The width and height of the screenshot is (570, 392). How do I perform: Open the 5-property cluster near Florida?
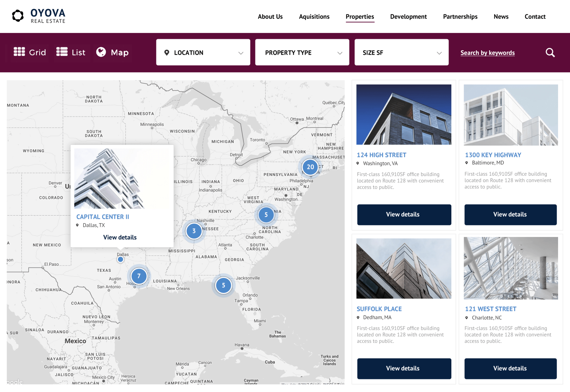(224, 285)
